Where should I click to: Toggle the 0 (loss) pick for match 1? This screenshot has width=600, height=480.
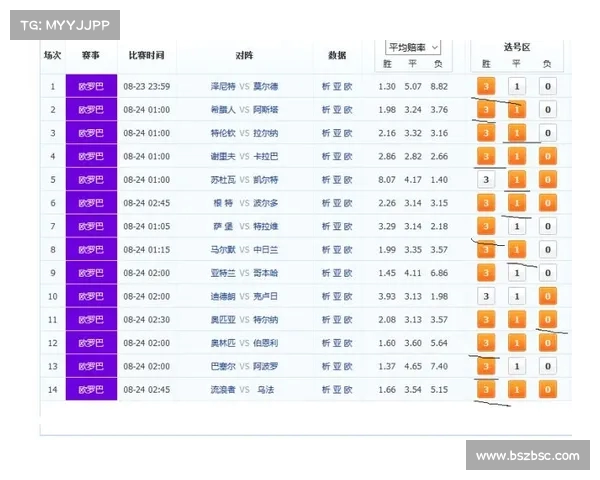pos(548,87)
